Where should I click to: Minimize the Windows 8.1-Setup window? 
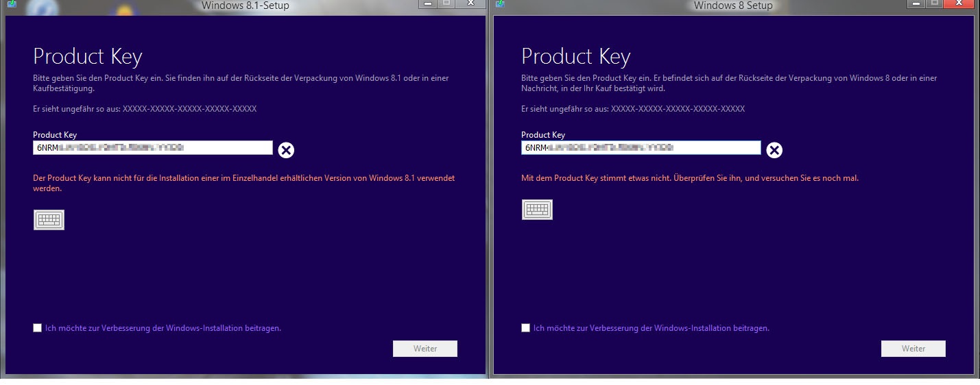click(x=427, y=3)
